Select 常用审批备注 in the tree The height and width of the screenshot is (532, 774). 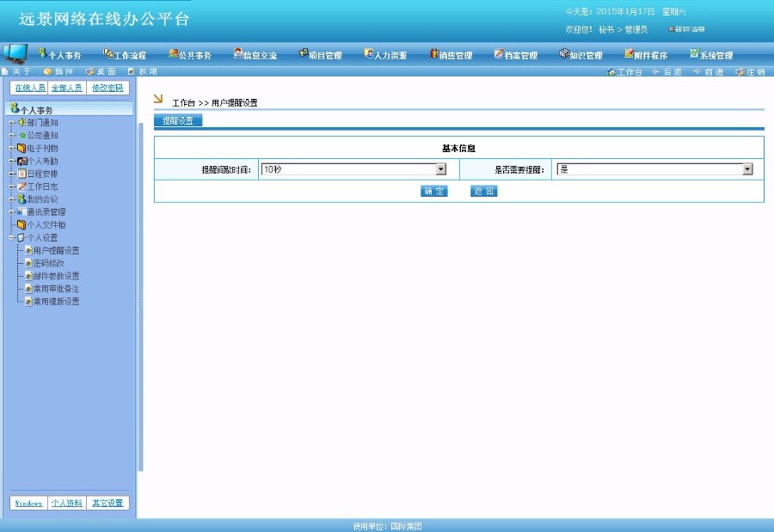[56, 289]
